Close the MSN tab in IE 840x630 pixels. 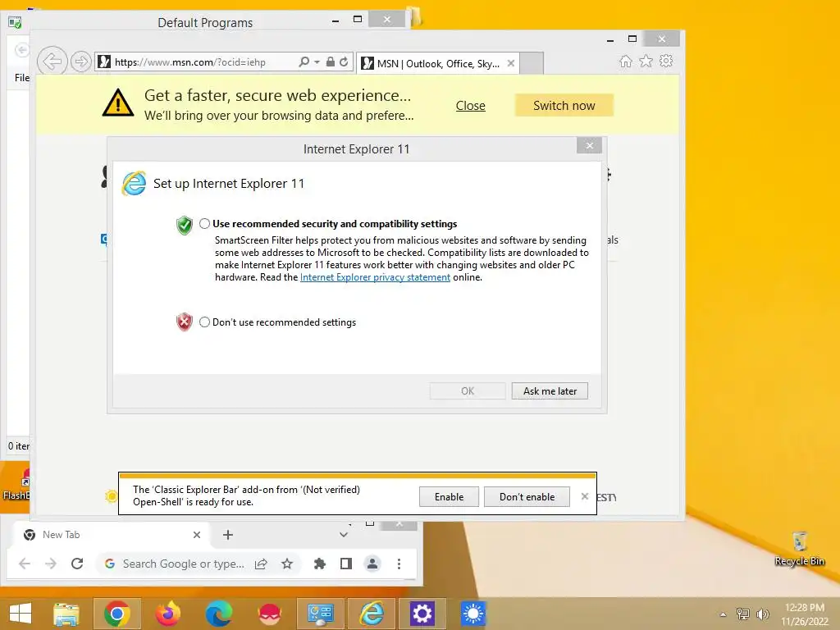[510, 63]
